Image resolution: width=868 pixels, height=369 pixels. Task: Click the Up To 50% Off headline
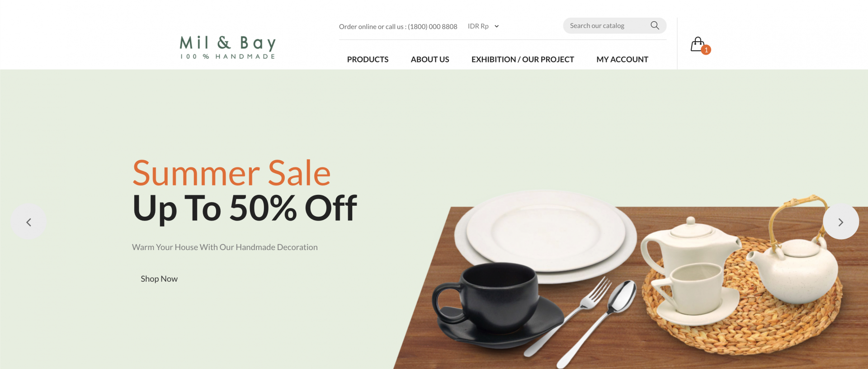[x=245, y=208]
